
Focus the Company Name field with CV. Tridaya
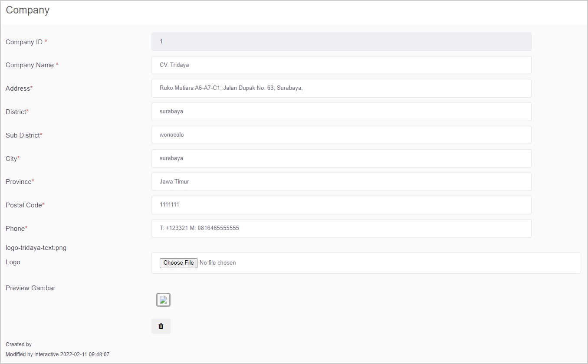[341, 65]
